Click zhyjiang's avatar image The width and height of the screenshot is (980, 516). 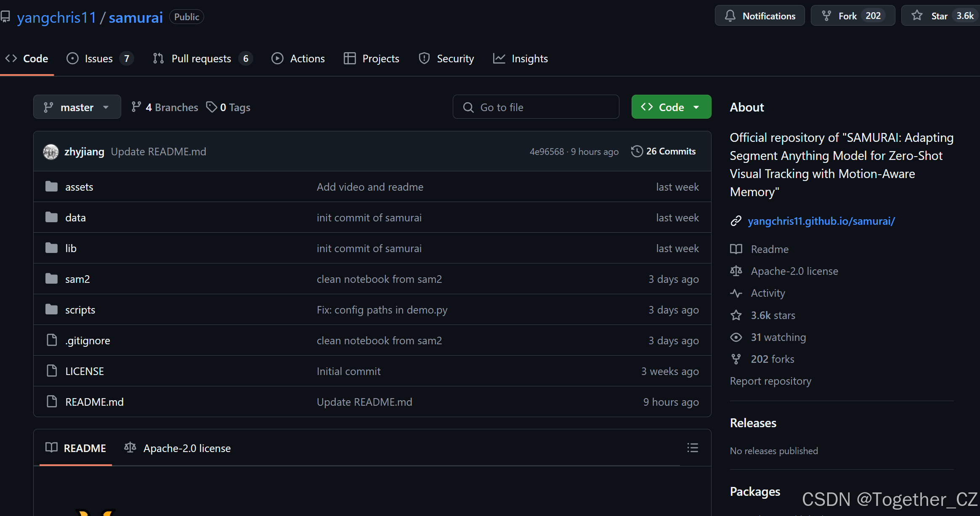click(x=51, y=152)
